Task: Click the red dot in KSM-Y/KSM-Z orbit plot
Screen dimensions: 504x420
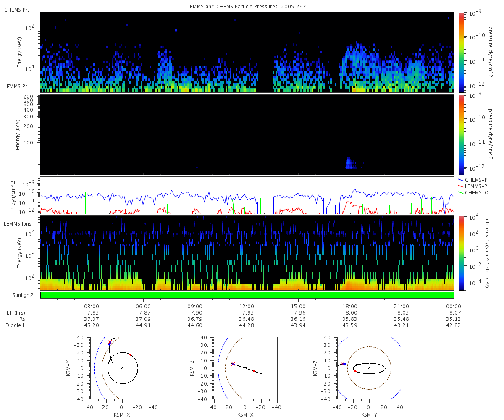Action: tap(355, 371)
